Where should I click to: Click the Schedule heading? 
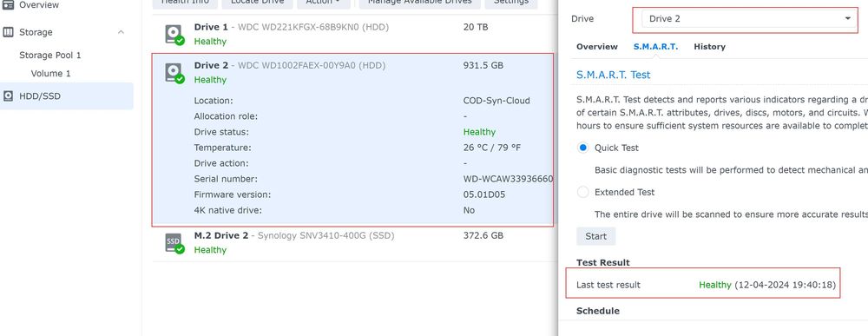pos(598,311)
